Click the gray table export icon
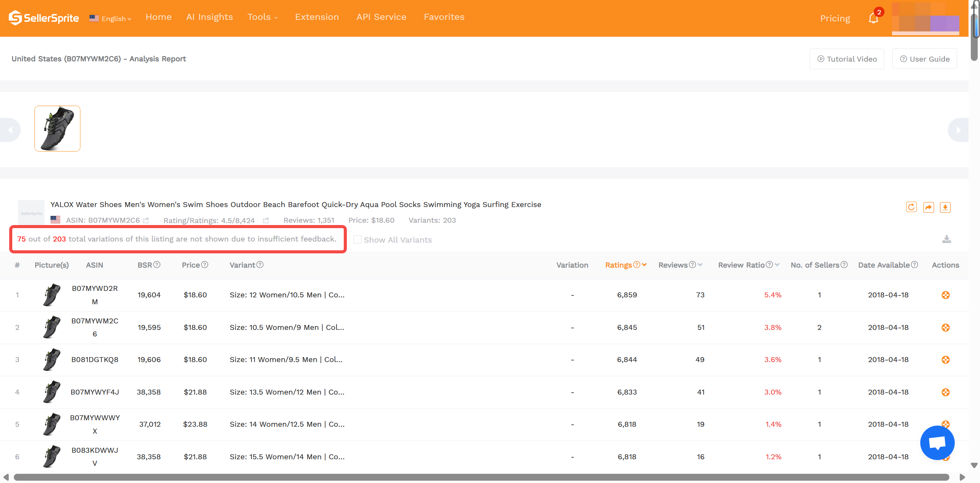Image resolution: width=980 pixels, height=483 pixels. coord(946,239)
